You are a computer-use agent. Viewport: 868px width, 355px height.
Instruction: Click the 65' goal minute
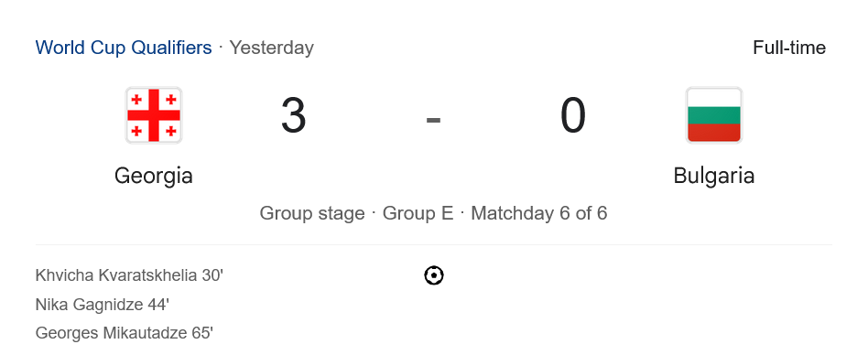coord(202,333)
